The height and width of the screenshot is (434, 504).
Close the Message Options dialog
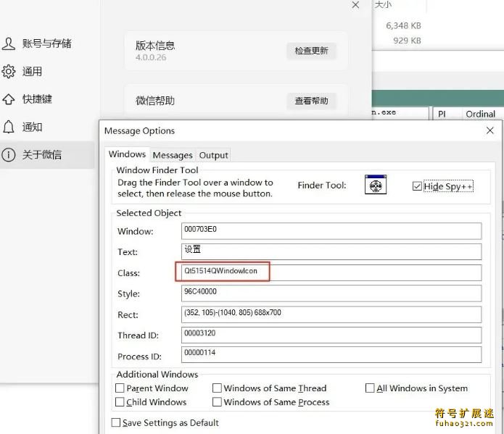point(489,130)
